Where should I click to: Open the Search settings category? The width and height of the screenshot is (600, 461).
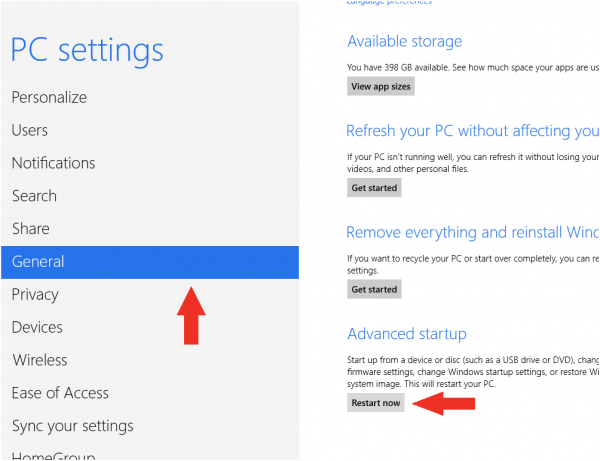coord(34,196)
